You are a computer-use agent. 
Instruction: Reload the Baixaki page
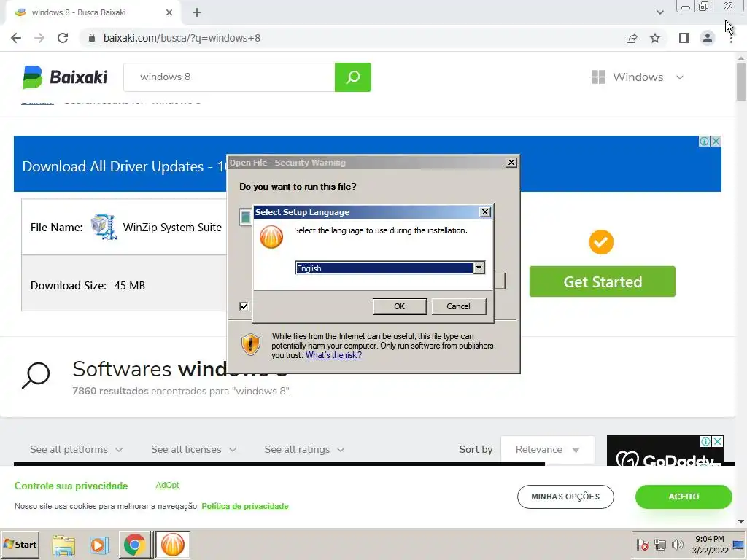point(63,38)
